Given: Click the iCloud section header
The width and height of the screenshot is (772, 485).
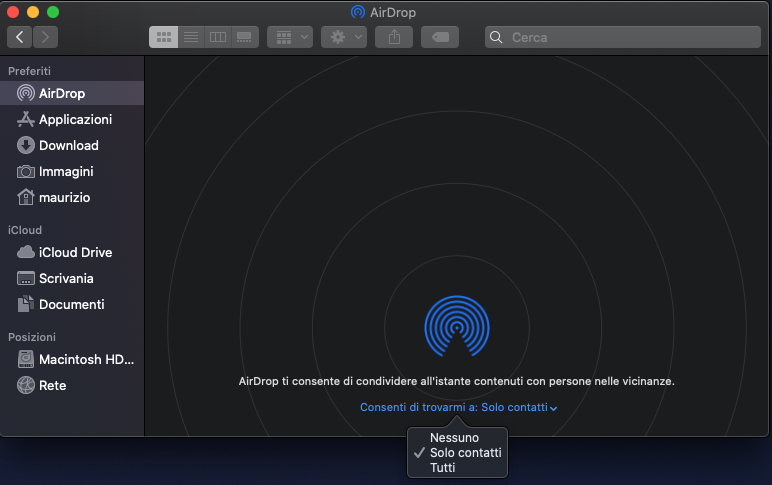Looking at the screenshot, I should [25, 230].
